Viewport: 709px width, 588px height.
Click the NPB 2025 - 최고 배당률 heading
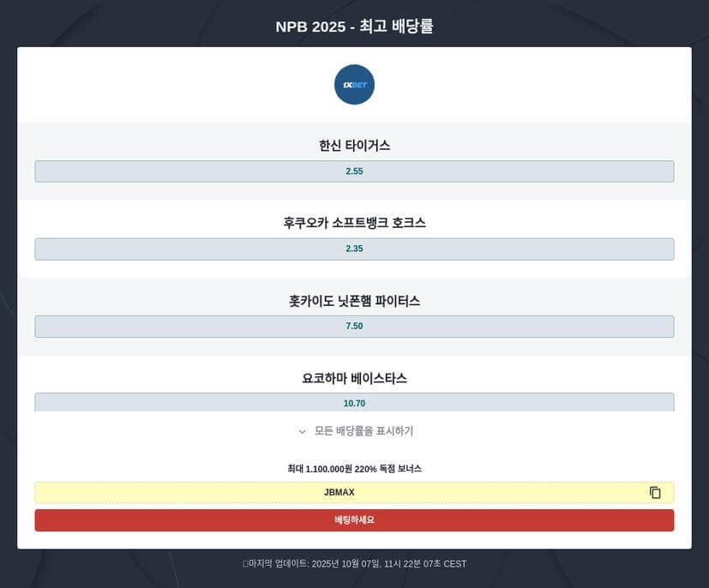click(354, 27)
